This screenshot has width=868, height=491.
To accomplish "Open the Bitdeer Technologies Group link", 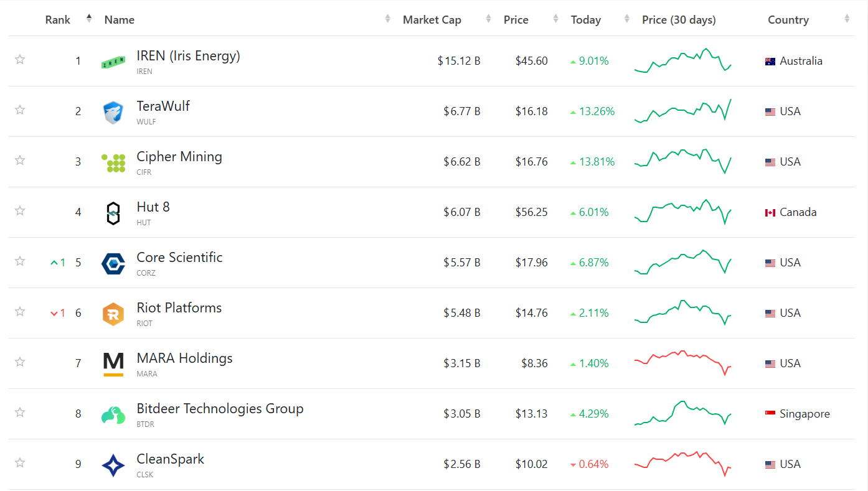I will tap(220, 409).
